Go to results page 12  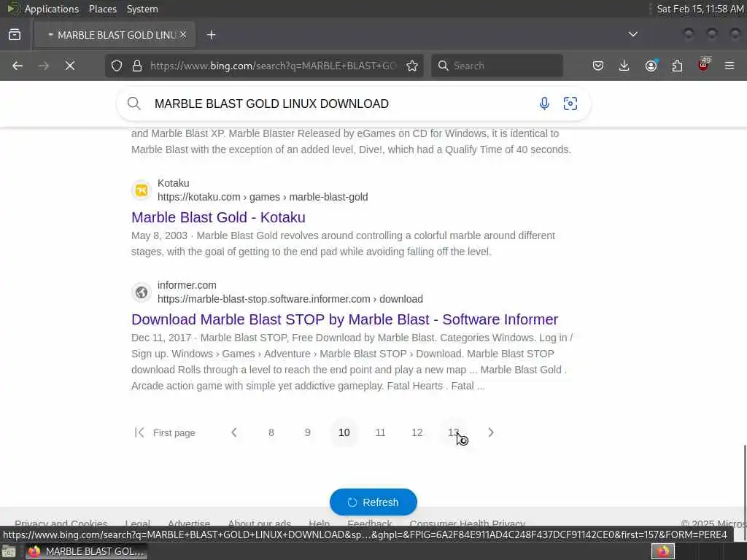[x=417, y=432]
